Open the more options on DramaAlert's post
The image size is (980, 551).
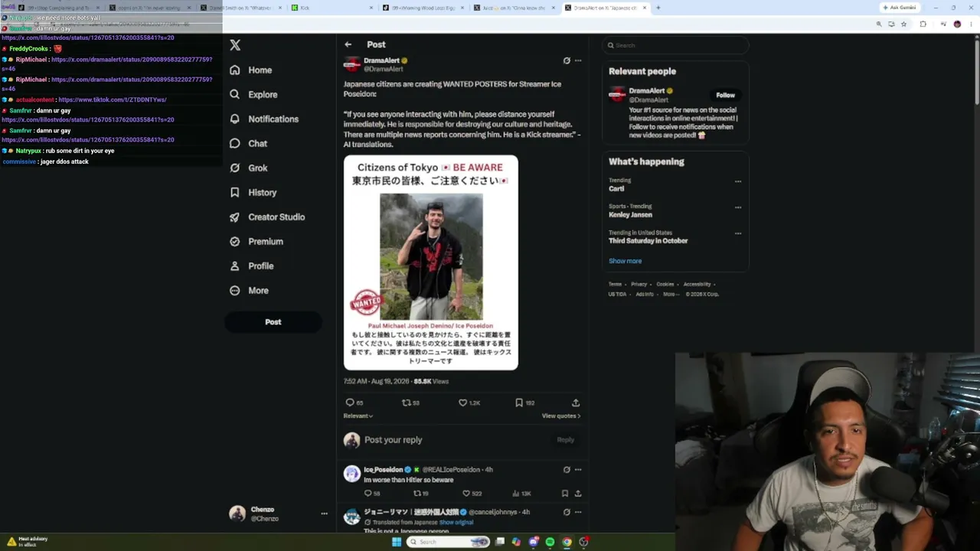[x=578, y=60]
